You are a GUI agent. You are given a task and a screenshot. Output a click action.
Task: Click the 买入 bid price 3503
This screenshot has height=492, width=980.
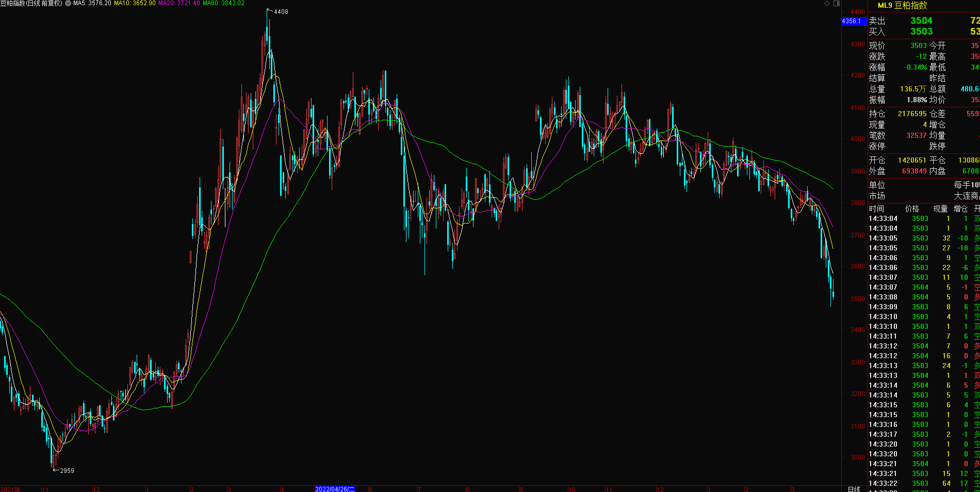[921, 31]
